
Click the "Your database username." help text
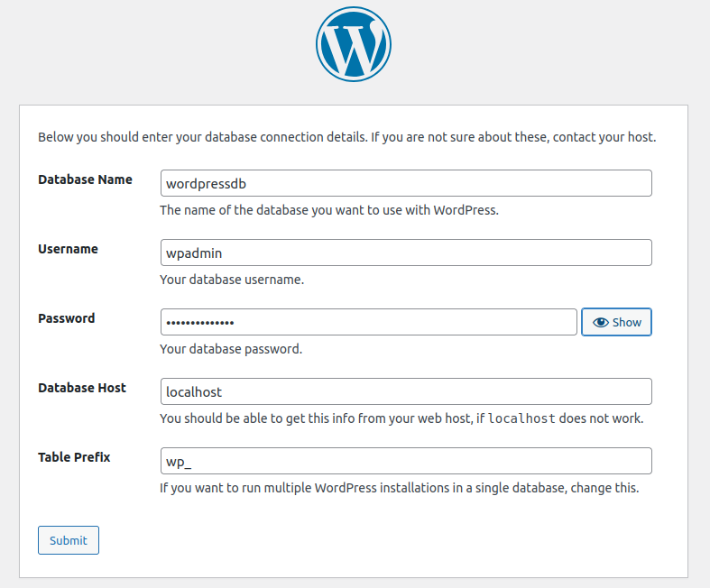(x=232, y=280)
